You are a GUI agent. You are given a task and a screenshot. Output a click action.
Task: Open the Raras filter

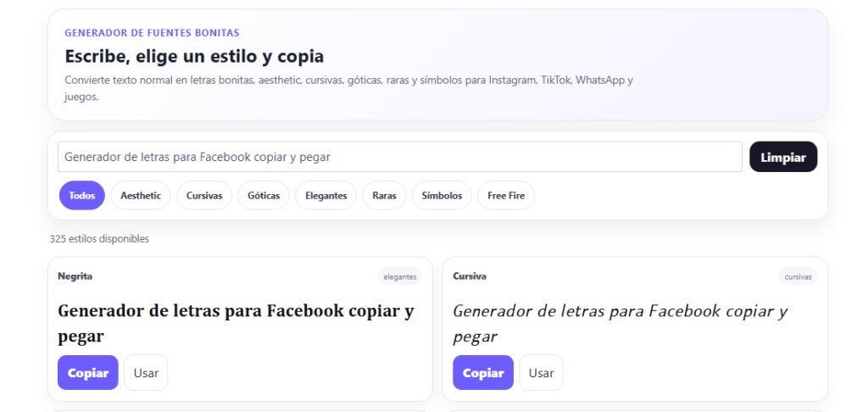384,196
